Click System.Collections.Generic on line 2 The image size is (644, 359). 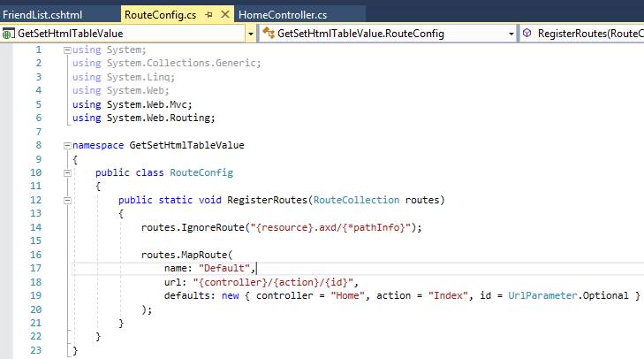(x=181, y=63)
